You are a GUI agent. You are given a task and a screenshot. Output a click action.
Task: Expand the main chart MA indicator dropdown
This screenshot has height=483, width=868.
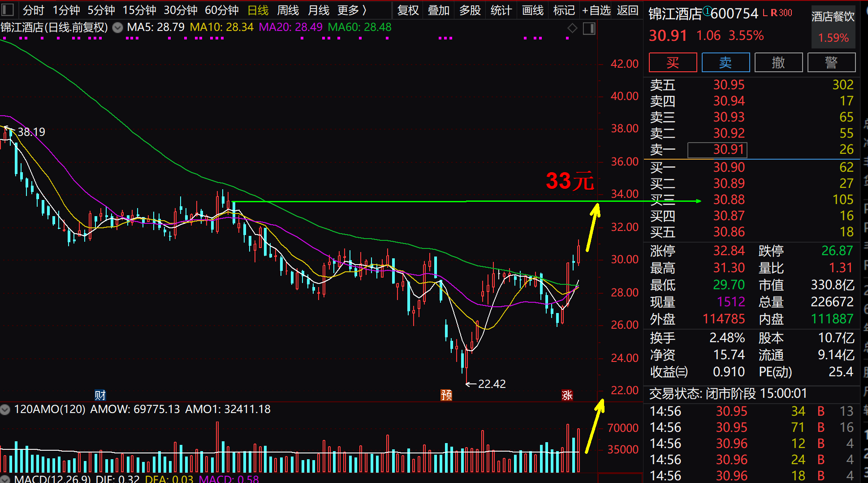[117, 28]
